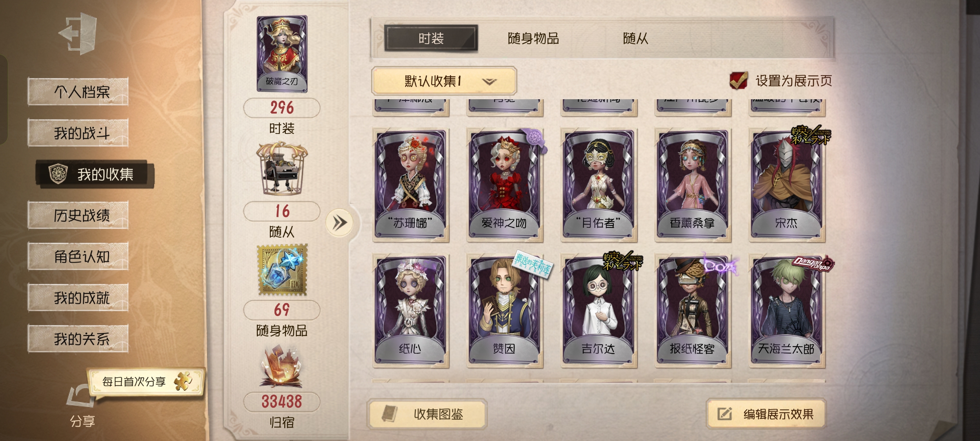Viewport: 980px width, 441px height.
Task: Switch to the 随从 tab
Action: pos(635,39)
